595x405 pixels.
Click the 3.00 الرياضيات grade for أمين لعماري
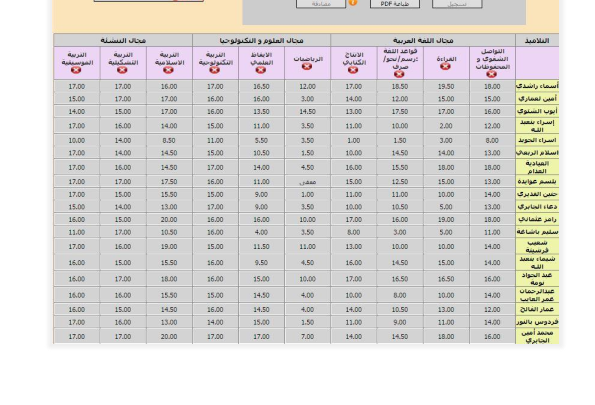[307, 99]
